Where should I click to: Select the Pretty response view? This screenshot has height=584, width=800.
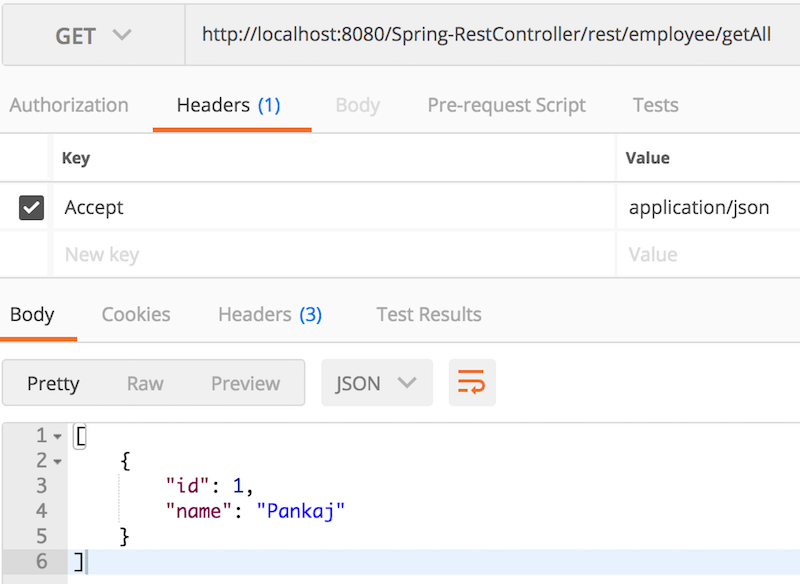click(53, 383)
